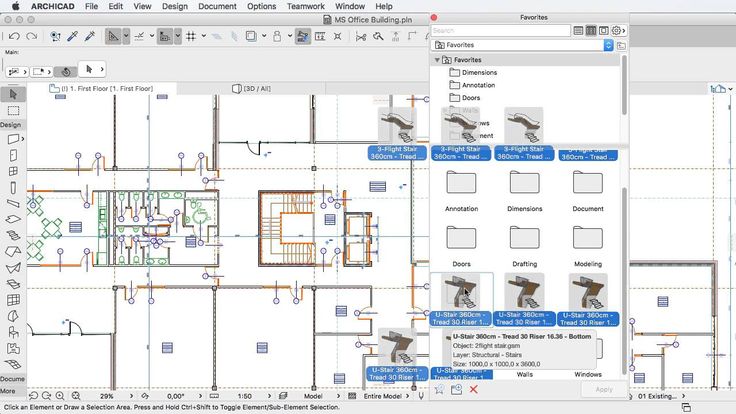Open the Teamwork menu
Viewport: 736px width, 414px height.
(x=305, y=6)
